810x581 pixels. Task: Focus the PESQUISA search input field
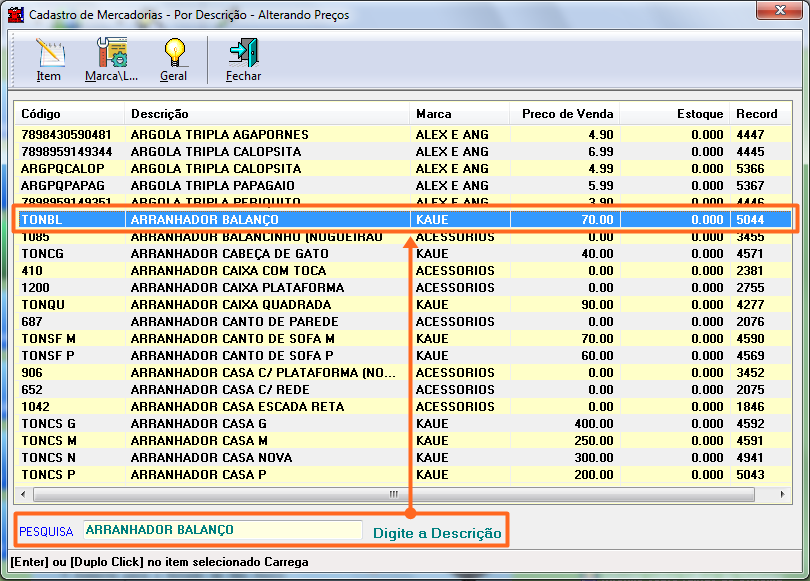[221, 530]
